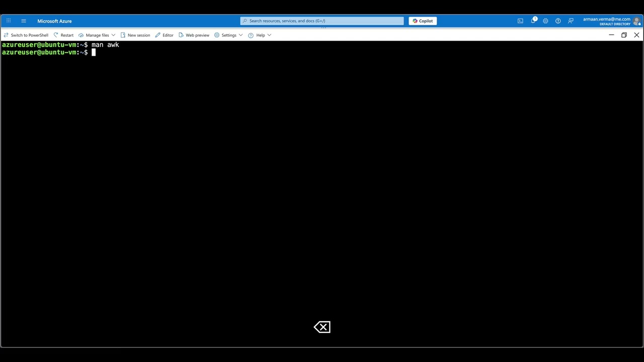Start a New session

coord(135,35)
